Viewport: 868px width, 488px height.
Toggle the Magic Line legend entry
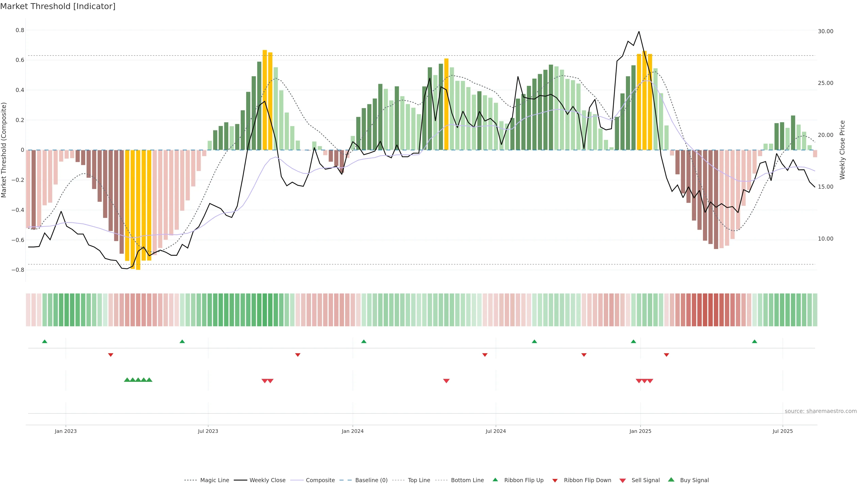pyautogui.click(x=214, y=480)
